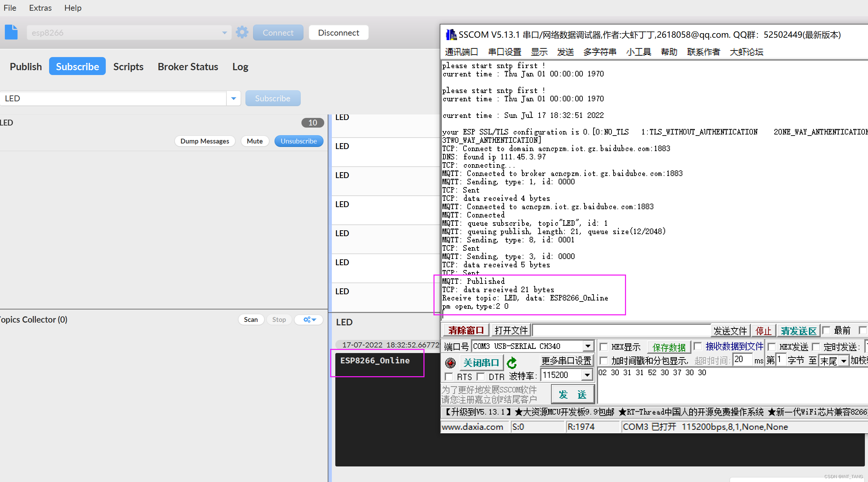Expand the LED topic dropdown arrow

point(234,99)
